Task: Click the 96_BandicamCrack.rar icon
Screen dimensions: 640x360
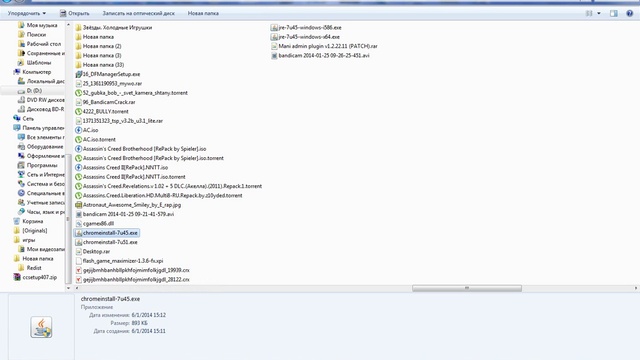Action: pos(78,102)
